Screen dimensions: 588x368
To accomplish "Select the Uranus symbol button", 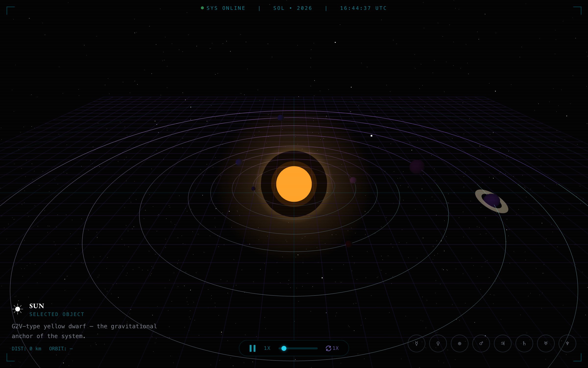I will click(546, 343).
